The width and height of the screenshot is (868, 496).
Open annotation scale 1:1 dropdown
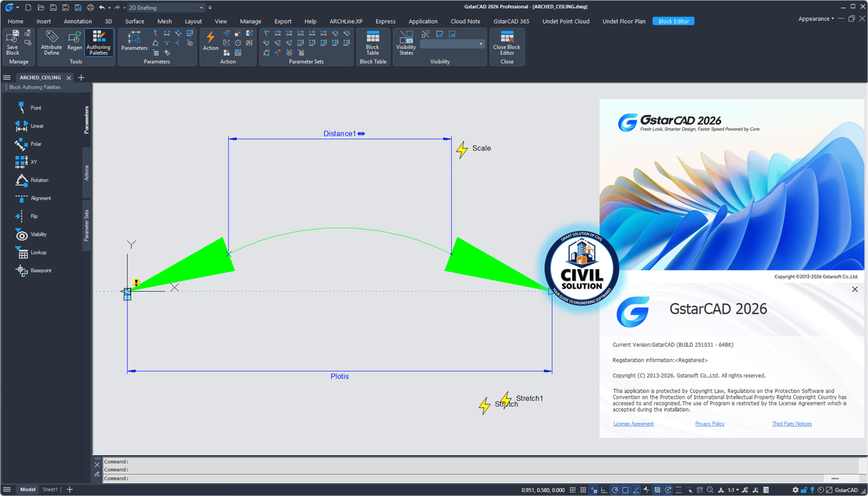click(x=733, y=490)
